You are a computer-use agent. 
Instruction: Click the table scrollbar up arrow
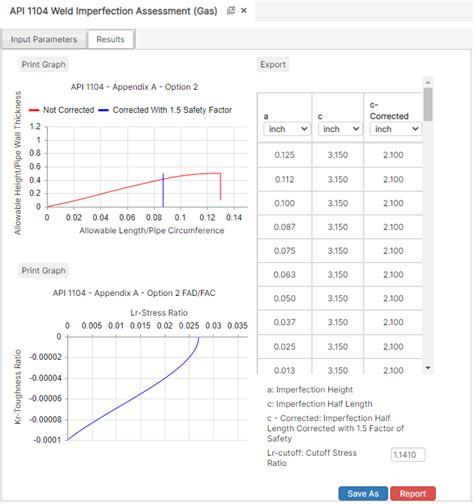[x=428, y=82]
